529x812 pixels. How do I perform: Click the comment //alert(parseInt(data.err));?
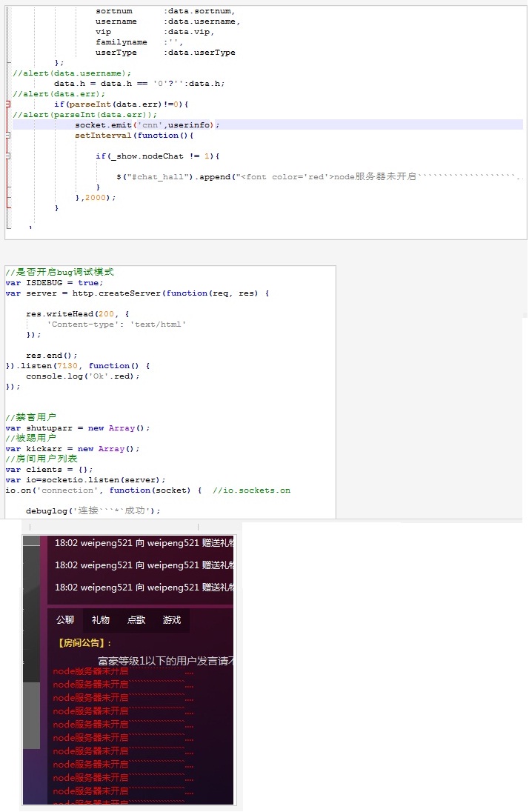coord(85,114)
